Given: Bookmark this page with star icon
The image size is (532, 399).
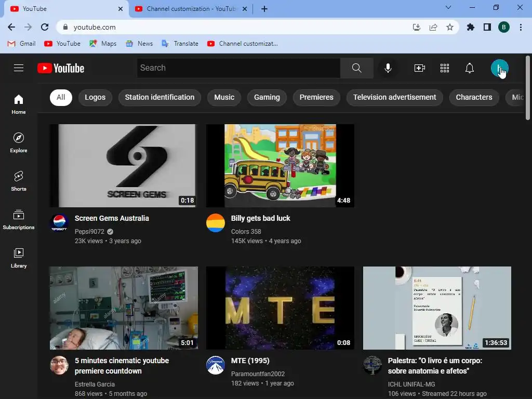Looking at the screenshot, I should [449, 27].
